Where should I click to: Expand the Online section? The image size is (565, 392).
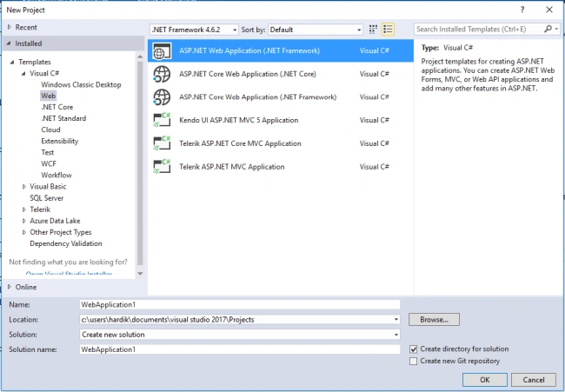(10, 287)
